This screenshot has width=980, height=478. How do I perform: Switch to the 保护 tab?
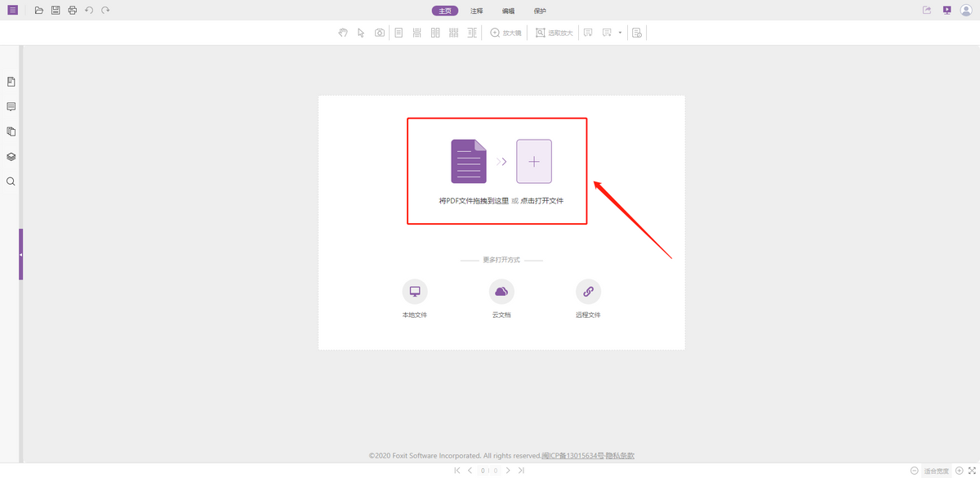coord(540,11)
